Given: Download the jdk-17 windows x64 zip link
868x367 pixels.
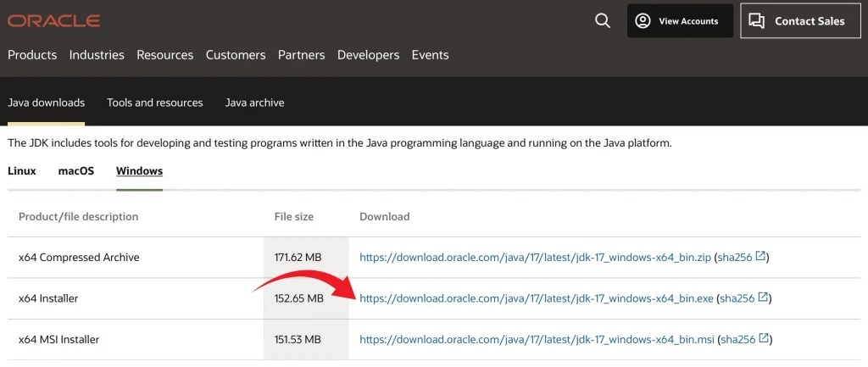Looking at the screenshot, I should pos(536,258).
